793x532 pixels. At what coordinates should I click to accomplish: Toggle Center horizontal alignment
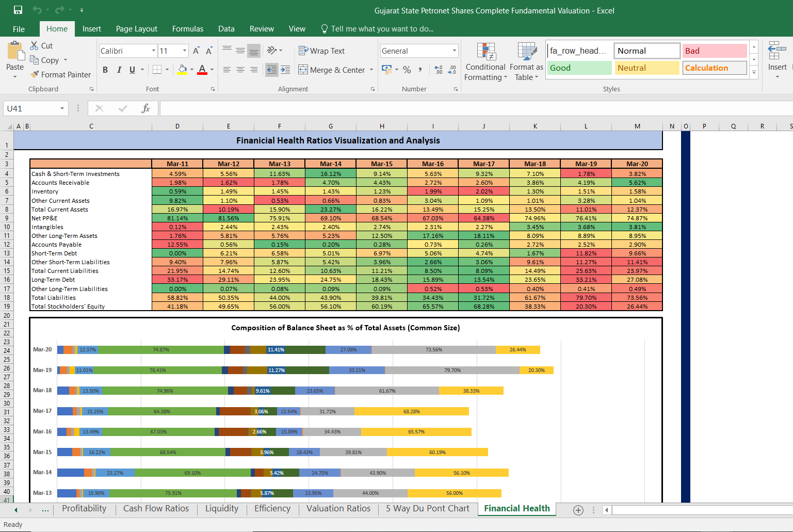240,70
